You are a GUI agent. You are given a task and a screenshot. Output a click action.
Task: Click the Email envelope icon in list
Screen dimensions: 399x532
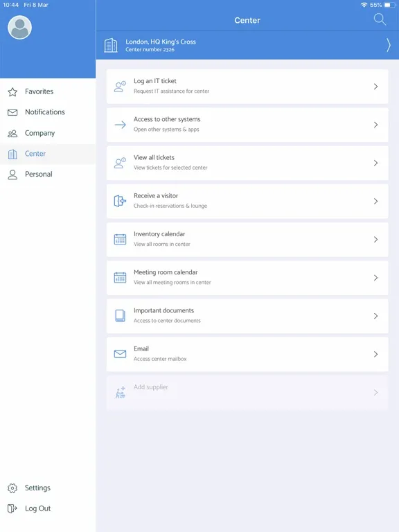(120, 354)
